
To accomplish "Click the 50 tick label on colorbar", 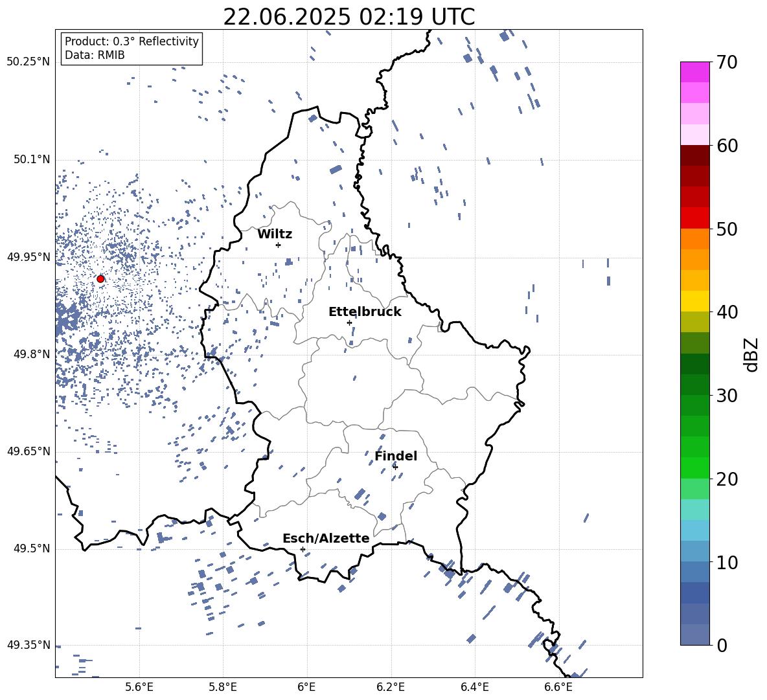I will point(727,229).
